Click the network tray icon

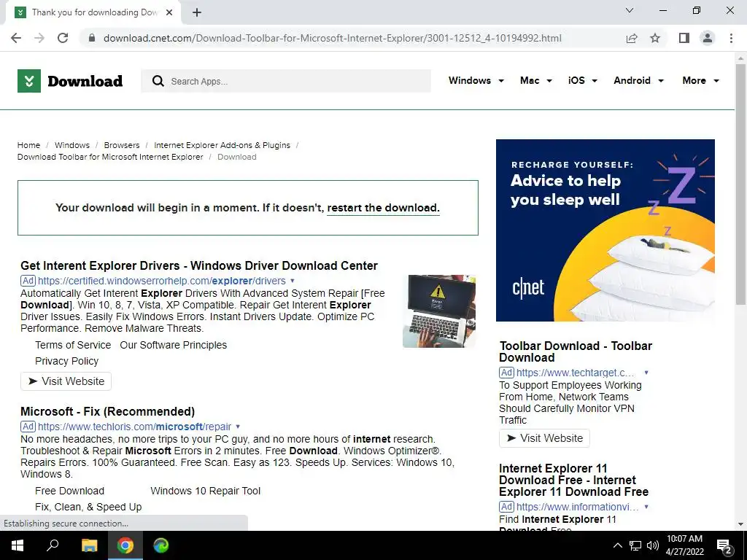635,545
